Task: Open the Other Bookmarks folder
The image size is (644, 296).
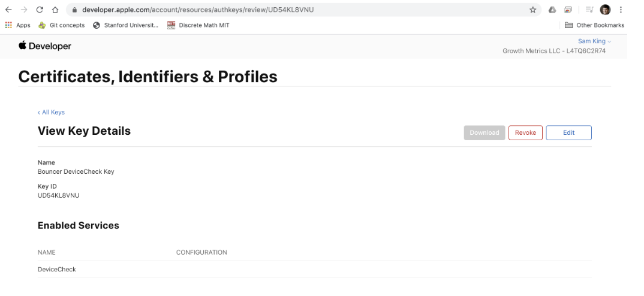Action: [594, 25]
